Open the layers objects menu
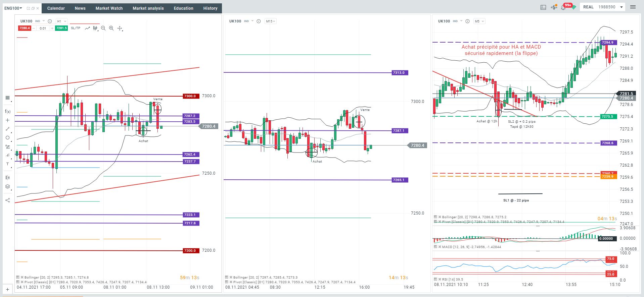The image size is (644, 297). pyautogui.click(x=7, y=187)
